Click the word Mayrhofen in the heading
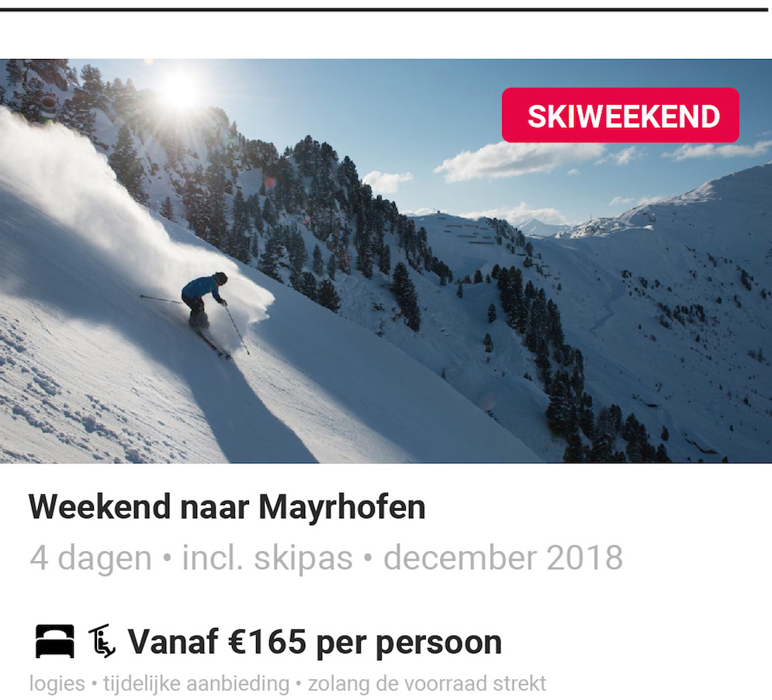 (341, 507)
